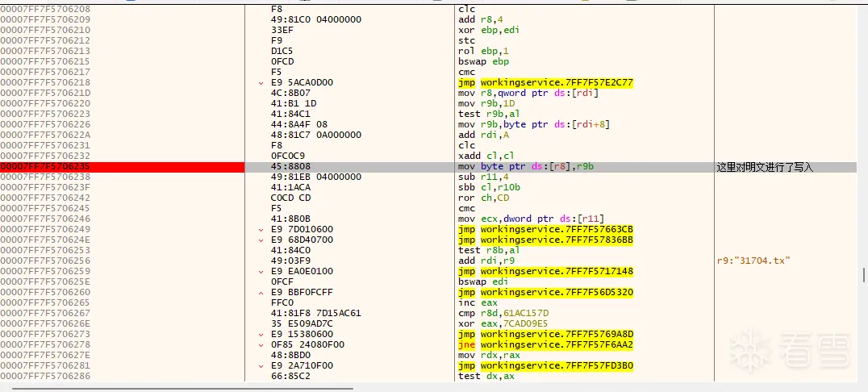Click upward jump arrow beside E9 BBF0FCFF
This screenshot has height=392, width=868.
261,292
